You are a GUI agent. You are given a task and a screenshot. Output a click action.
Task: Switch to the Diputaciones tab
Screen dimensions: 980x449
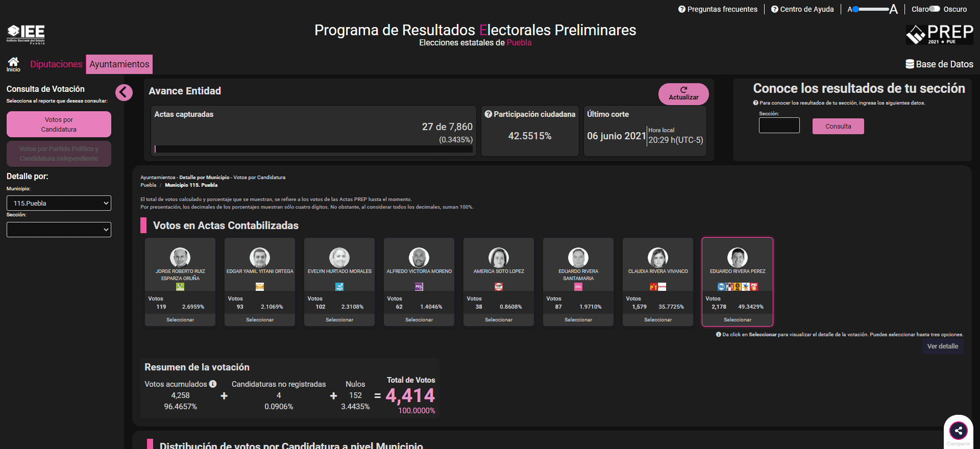click(x=56, y=64)
